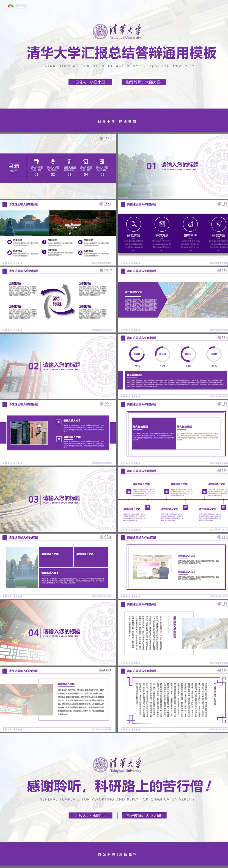The image size is (228, 868).
Task: Click the 19% donut chart
Action: coord(163,354)
